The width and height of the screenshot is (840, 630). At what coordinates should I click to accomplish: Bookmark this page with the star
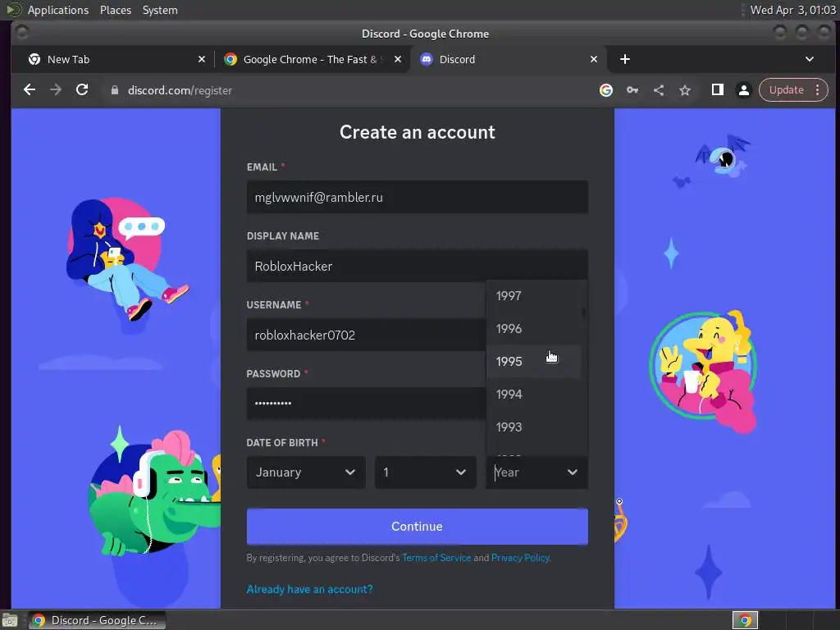tap(685, 90)
